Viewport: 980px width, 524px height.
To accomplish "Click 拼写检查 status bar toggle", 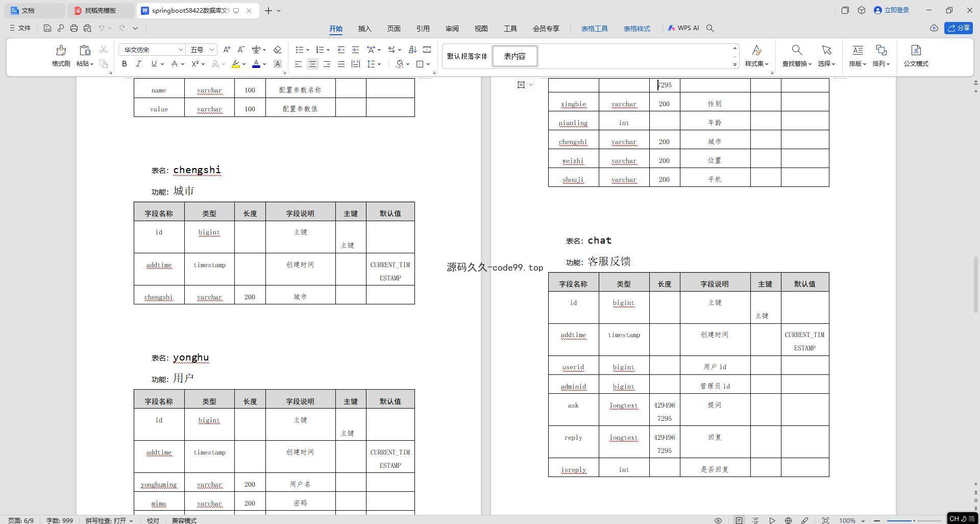I will point(109,520).
